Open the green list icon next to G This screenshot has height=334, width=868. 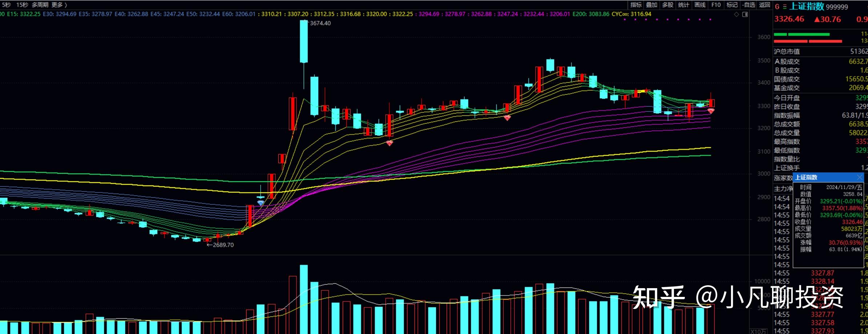click(x=784, y=7)
